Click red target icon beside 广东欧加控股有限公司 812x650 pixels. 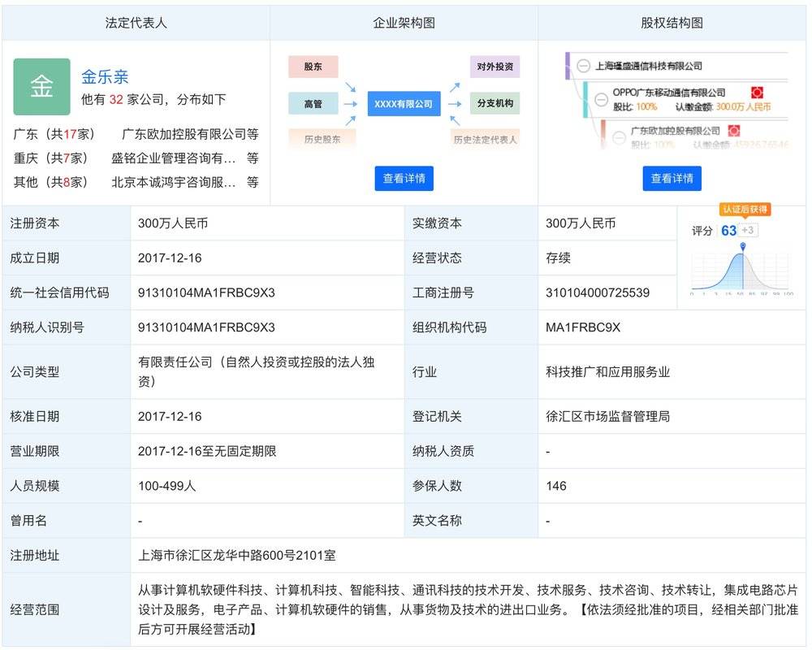tap(733, 131)
